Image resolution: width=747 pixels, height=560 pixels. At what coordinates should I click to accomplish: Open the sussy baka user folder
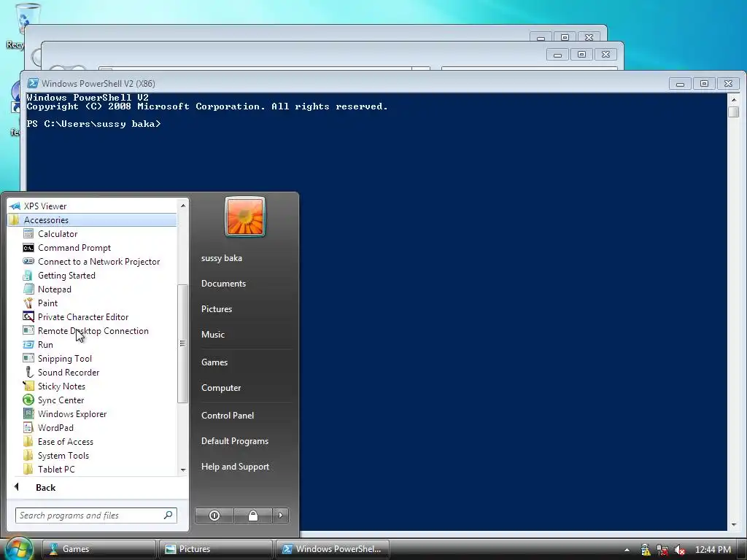tap(222, 258)
